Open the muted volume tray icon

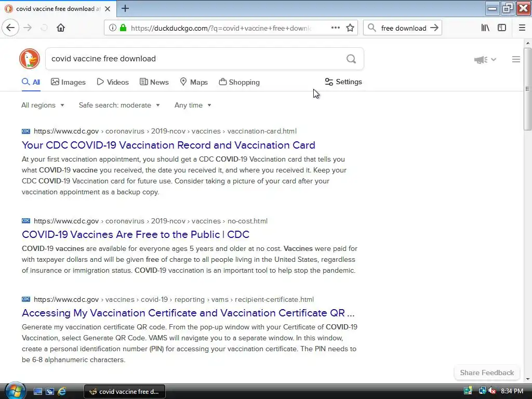(492, 391)
